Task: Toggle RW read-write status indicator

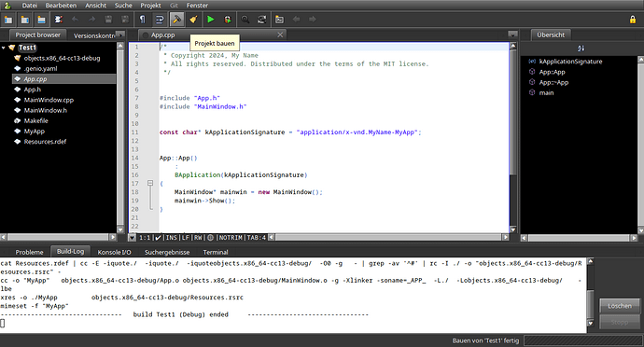Action: click(198, 237)
